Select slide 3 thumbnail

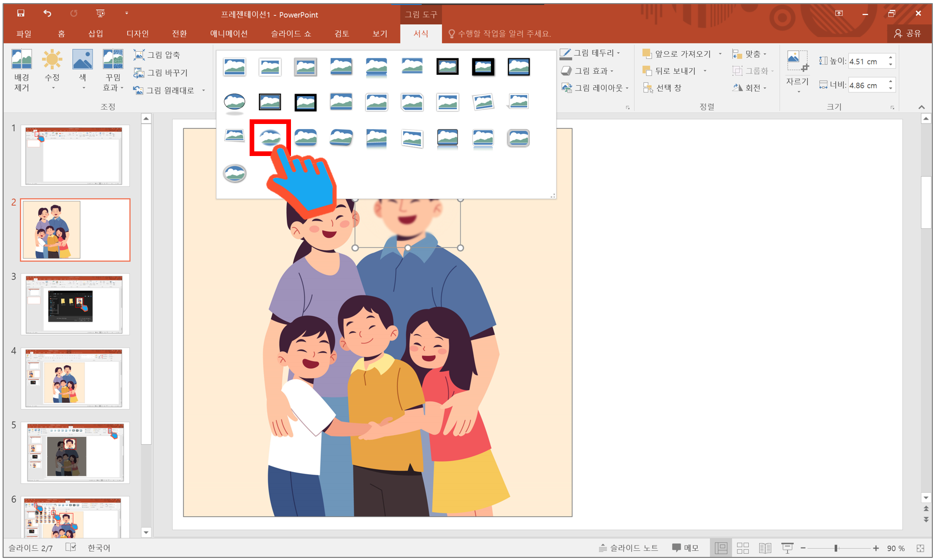[75, 304]
